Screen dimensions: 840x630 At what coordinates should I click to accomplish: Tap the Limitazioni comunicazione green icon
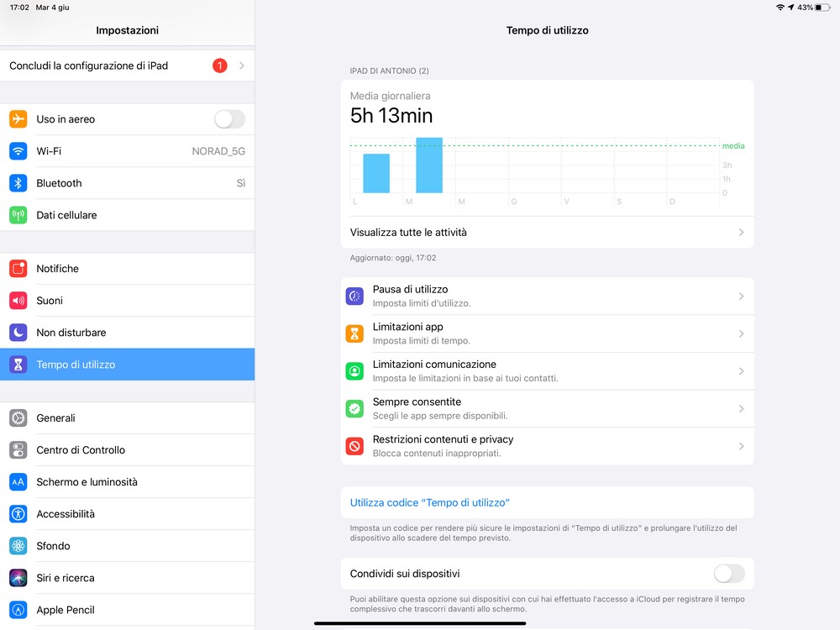tap(354, 370)
